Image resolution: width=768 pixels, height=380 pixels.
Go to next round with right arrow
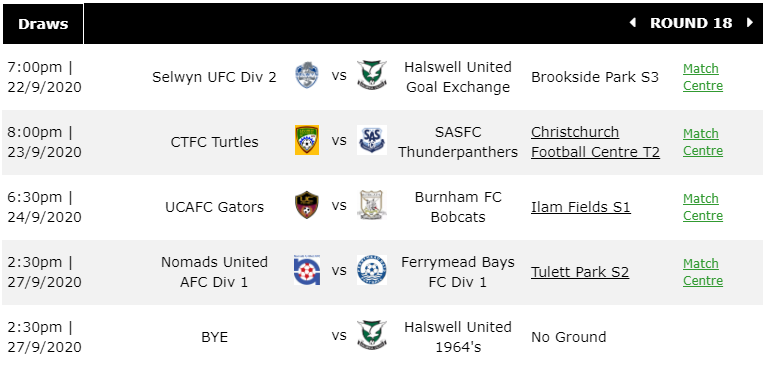749,23
